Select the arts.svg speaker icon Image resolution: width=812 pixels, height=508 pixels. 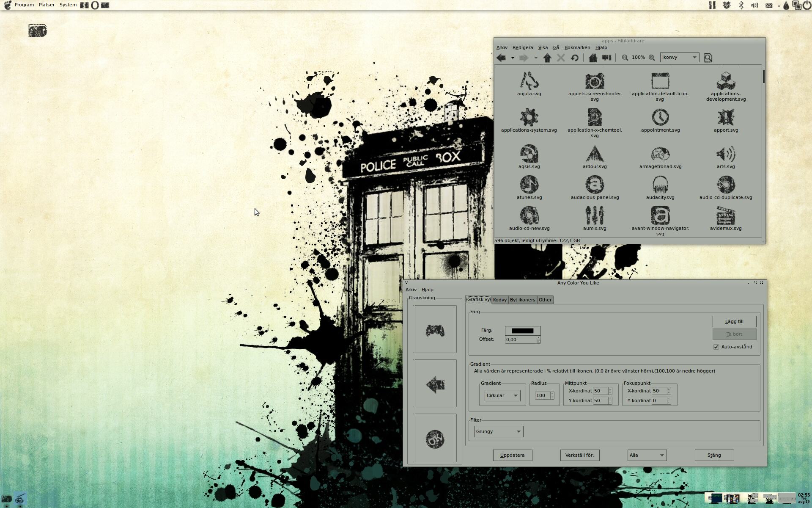726,154
